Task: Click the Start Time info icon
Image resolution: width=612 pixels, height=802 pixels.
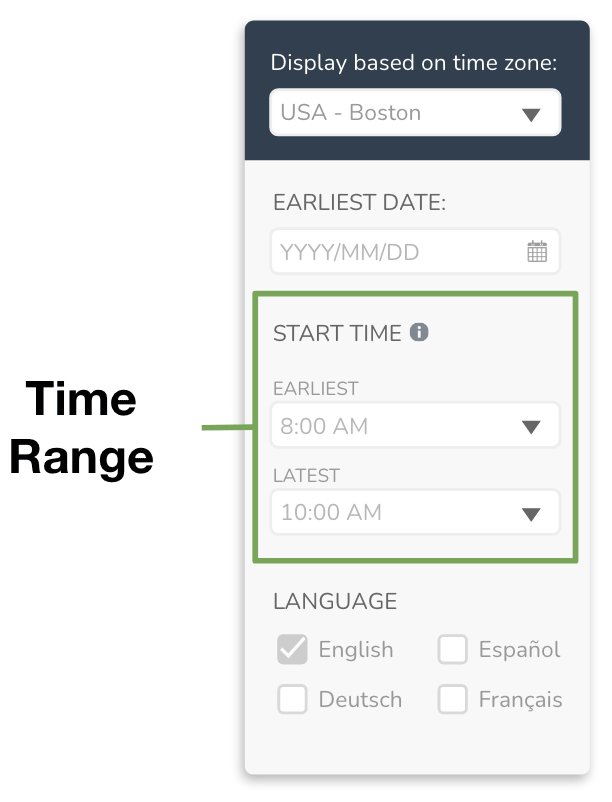Action: pos(419,332)
